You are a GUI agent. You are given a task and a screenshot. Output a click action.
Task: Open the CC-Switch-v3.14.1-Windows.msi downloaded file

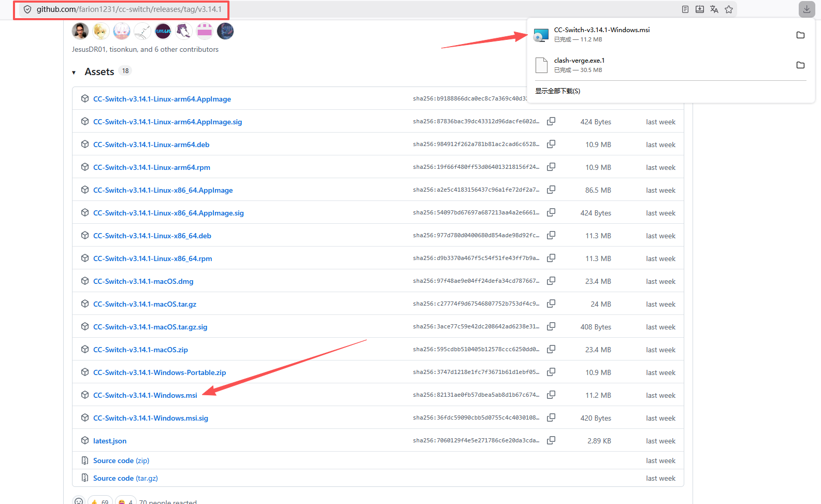click(x=602, y=34)
